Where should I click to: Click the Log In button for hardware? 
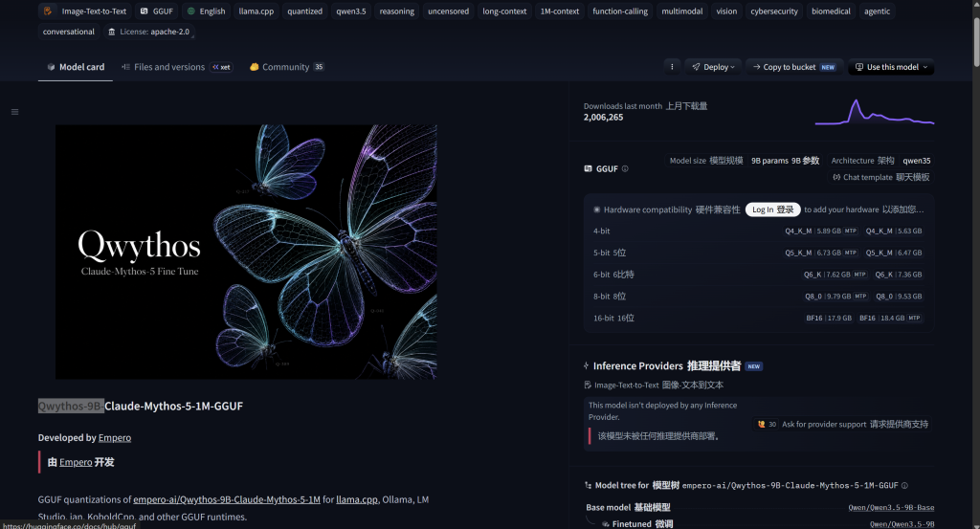coord(772,209)
